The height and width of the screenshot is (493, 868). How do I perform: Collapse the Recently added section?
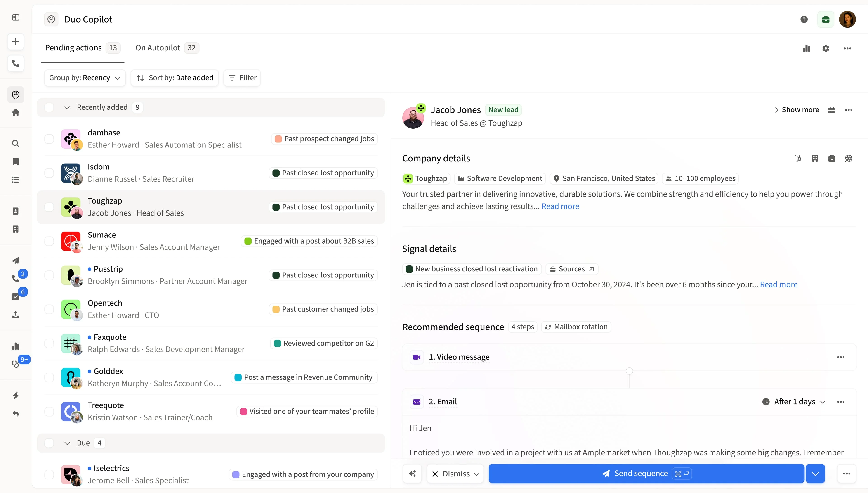(67, 107)
